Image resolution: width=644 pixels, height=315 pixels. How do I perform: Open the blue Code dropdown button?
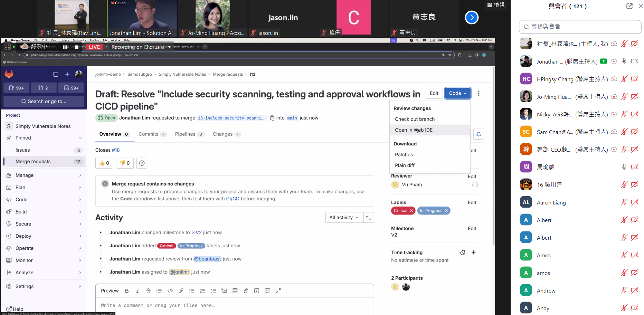457,93
